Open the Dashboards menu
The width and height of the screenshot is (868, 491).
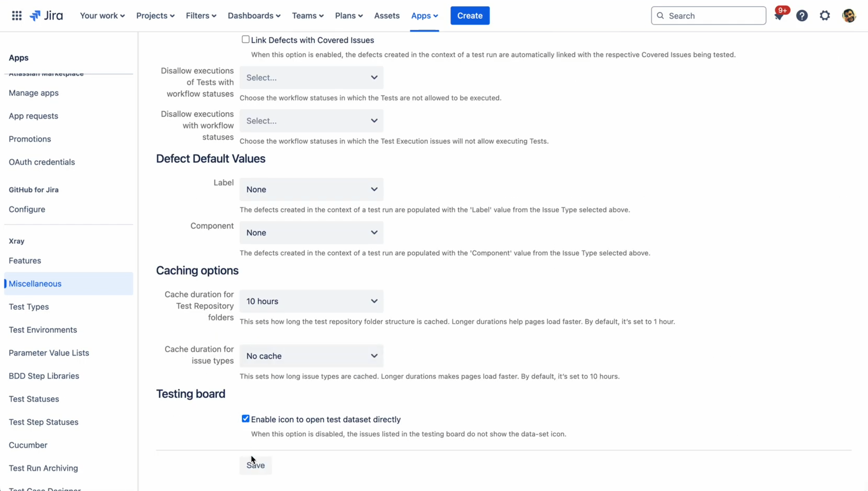[x=254, y=16]
